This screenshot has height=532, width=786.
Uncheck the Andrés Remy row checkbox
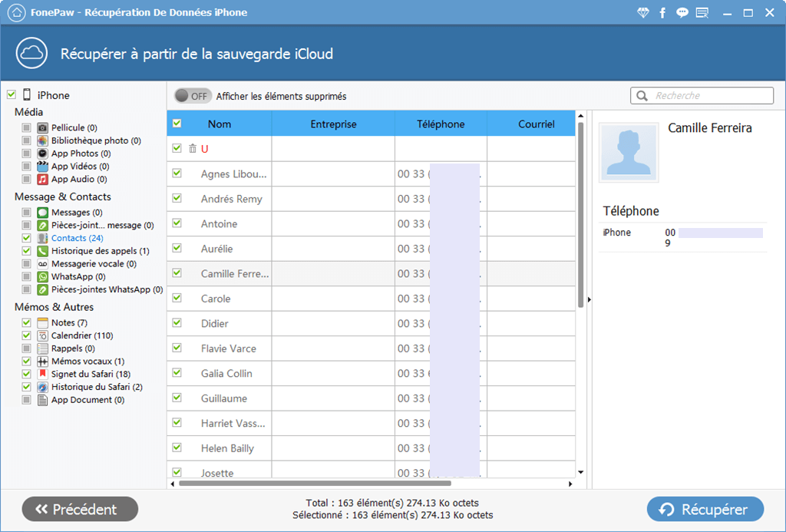click(x=177, y=198)
